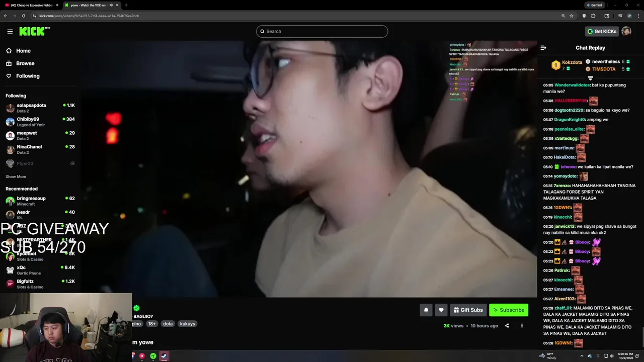Screen dimensions: 644x362
Task: Open a new browser tab with plus
Action: point(126,5)
